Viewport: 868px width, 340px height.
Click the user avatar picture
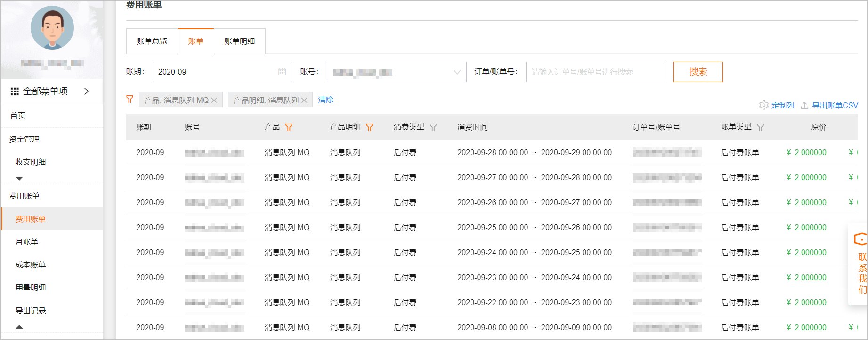tap(52, 27)
